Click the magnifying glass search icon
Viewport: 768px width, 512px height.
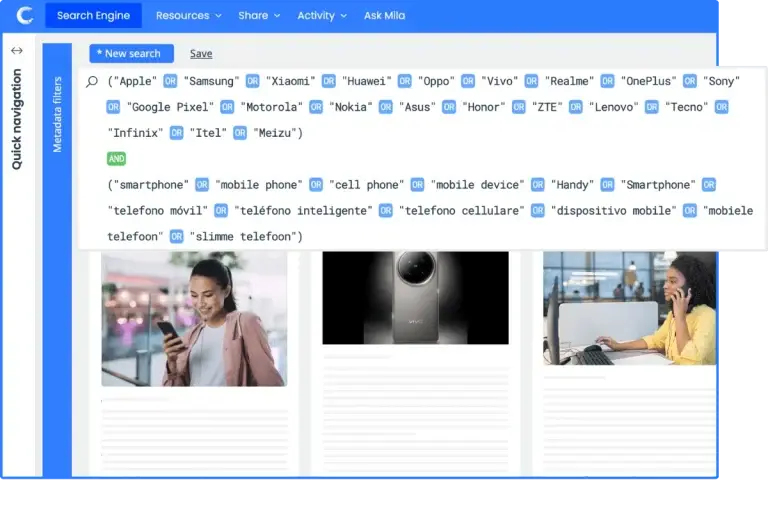coord(92,82)
